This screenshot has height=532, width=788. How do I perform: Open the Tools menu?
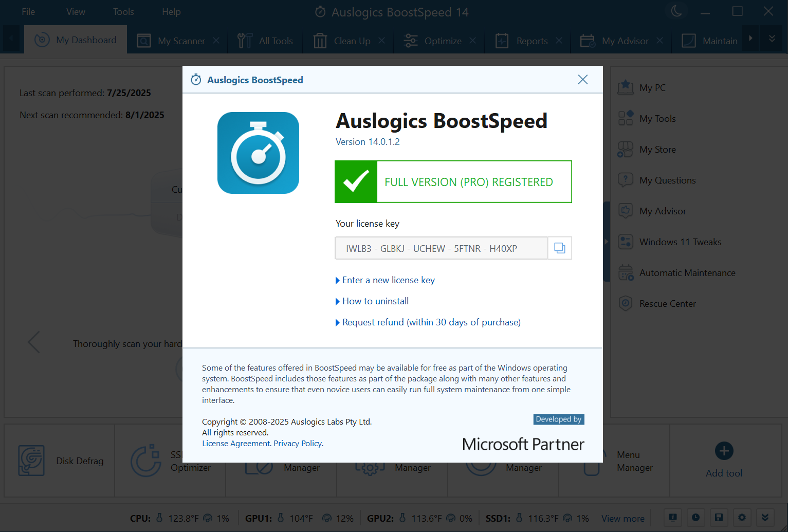[x=123, y=12]
